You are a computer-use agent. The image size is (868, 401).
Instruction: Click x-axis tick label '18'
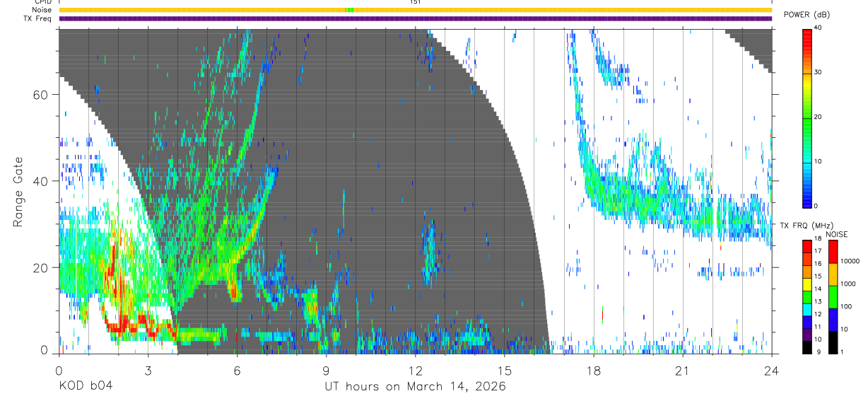point(593,370)
